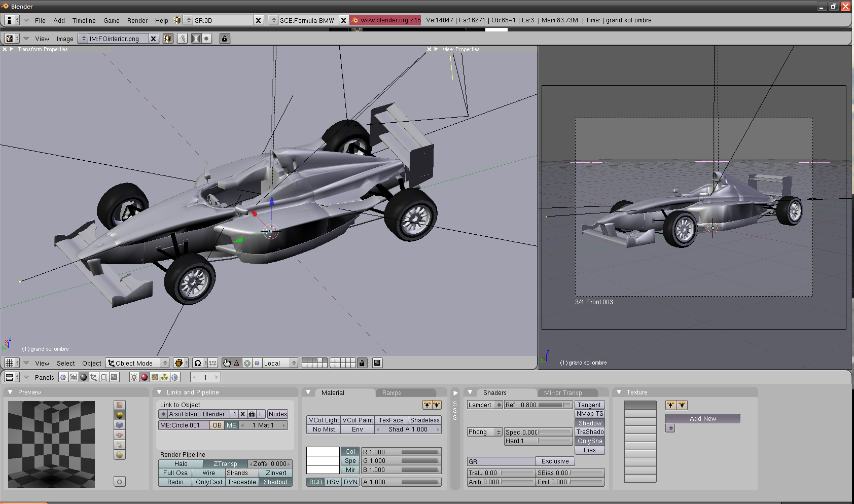Open the SCE:Formula BMW scene selector arrows
The height and width of the screenshot is (504, 854).
(273, 20)
